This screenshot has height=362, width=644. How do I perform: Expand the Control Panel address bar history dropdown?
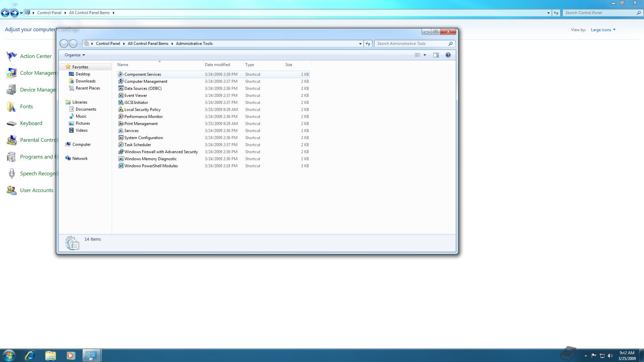548,13
